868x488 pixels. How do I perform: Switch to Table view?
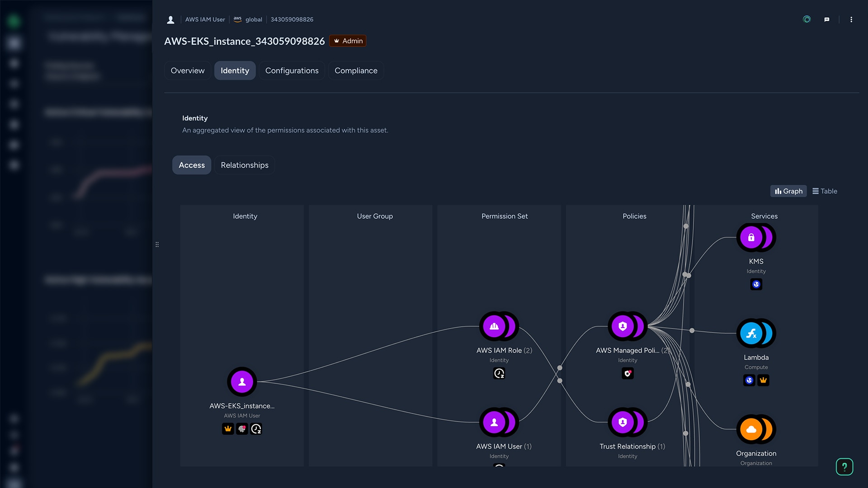(825, 191)
